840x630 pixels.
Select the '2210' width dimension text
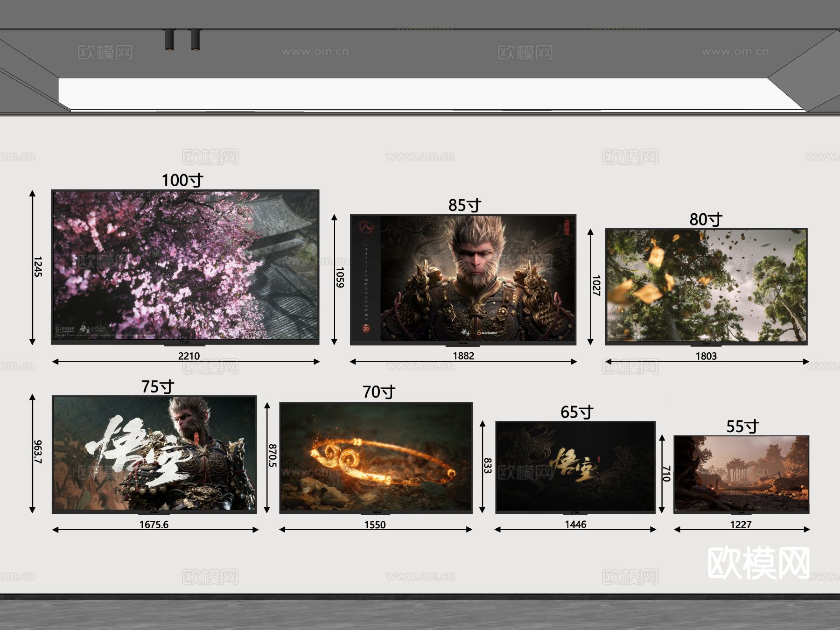click(x=189, y=356)
